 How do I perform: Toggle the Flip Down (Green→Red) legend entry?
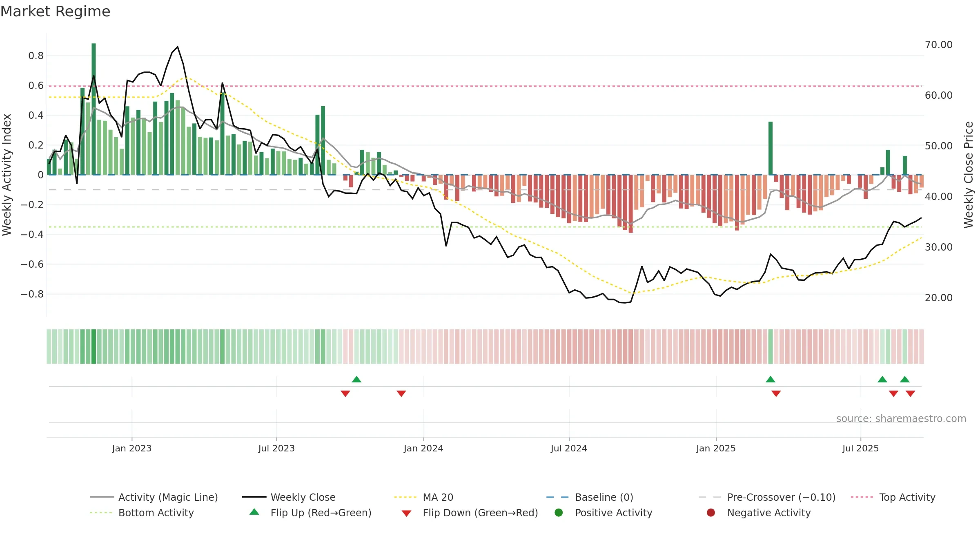coord(470,513)
